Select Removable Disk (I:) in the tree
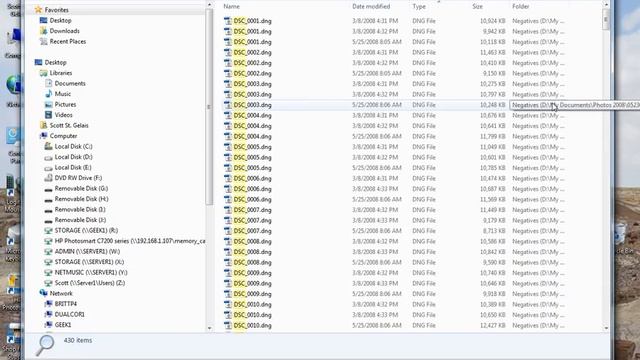 tap(80, 209)
